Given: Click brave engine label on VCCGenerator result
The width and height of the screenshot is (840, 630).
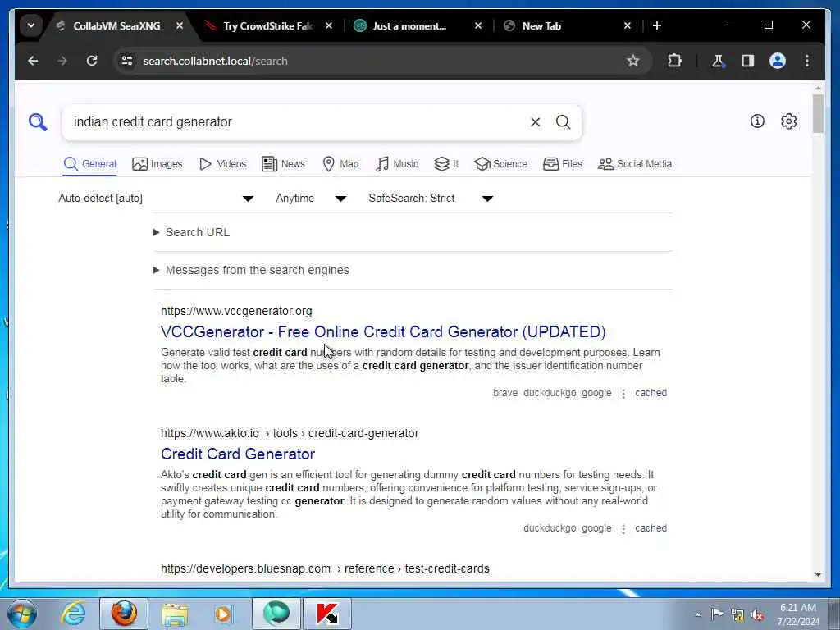Looking at the screenshot, I should click(505, 393).
